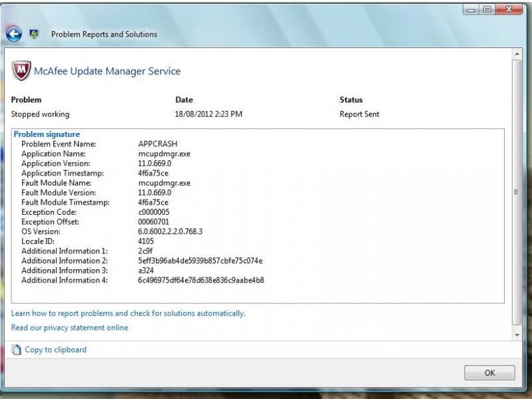Close the Problem Reports window
Image resolution: width=532 pixels, height=399 pixels.
click(509, 9)
